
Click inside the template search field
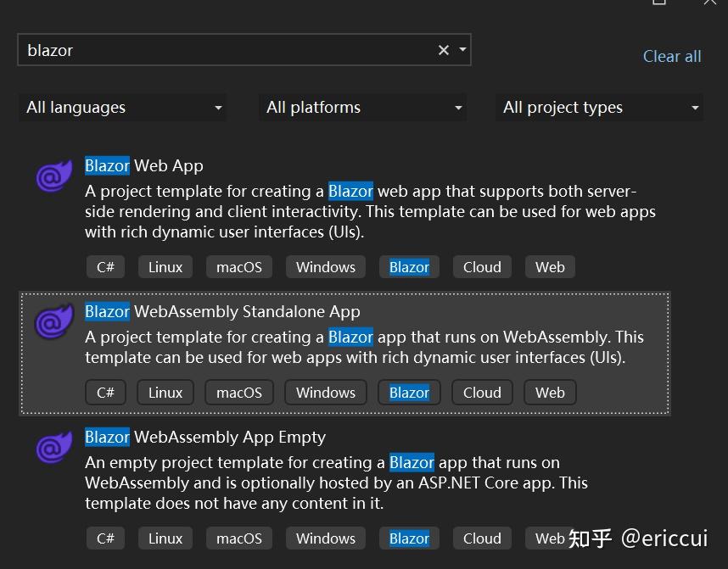(x=212, y=50)
